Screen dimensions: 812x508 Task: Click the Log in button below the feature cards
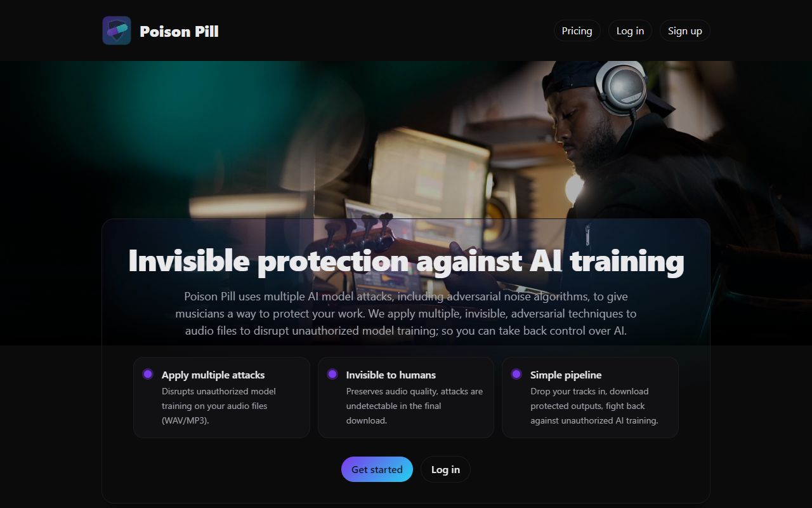(445, 469)
